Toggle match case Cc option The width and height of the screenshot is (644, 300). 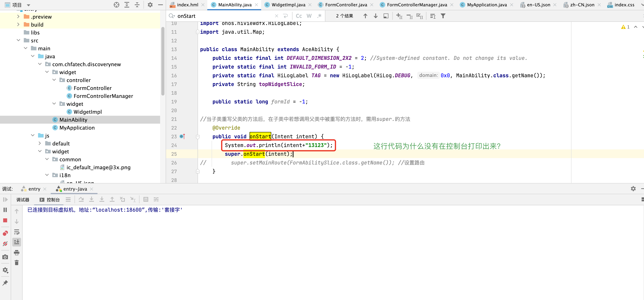click(299, 16)
